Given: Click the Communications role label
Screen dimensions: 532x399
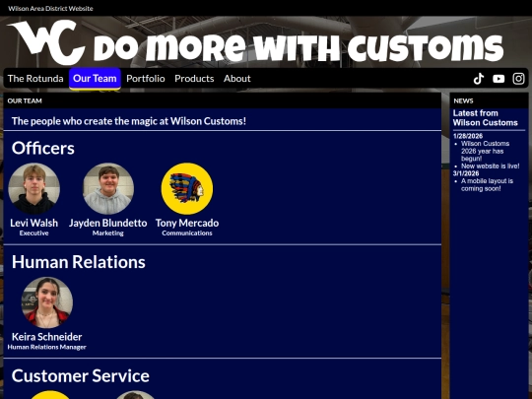Looking at the screenshot, I should pyautogui.click(x=187, y=233).
